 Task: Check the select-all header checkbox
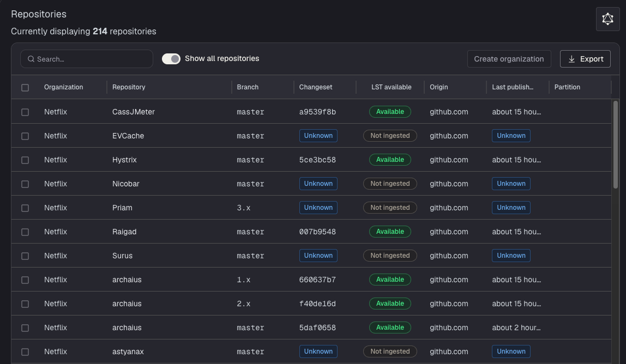point(25,87)
